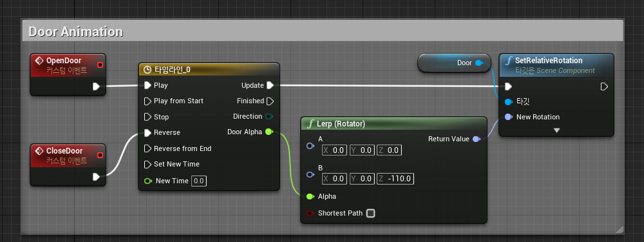This screenshot has height=242, width=644.
Task: Click the 타깃 target input pin
Action: point(509,102)
